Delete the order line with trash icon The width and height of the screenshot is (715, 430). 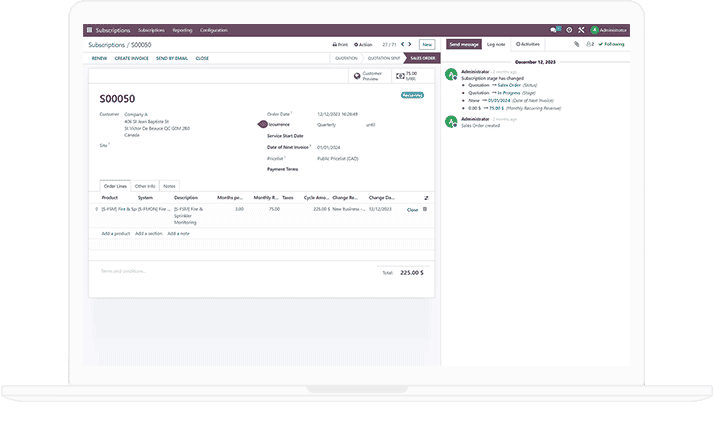tap(425, 209)
